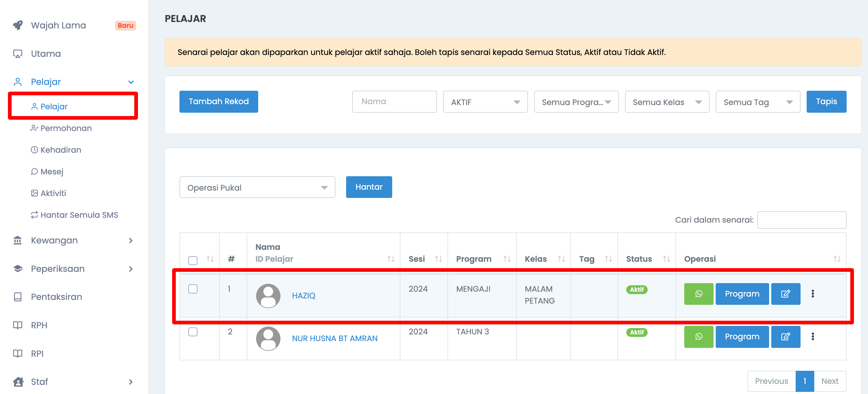Screen dimensions: 868x394
Task: Click the Peperiksaan graduation cap icon
Action: [17, 269]
